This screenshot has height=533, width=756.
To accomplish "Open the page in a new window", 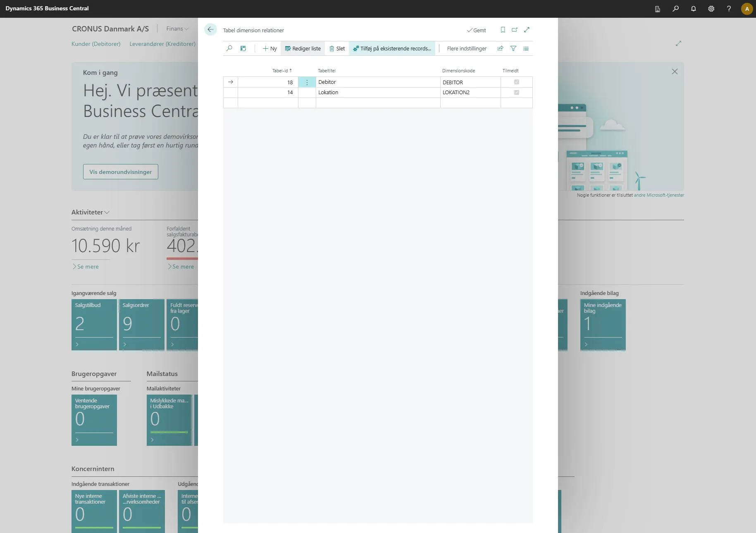I will [x=515, y=30].
